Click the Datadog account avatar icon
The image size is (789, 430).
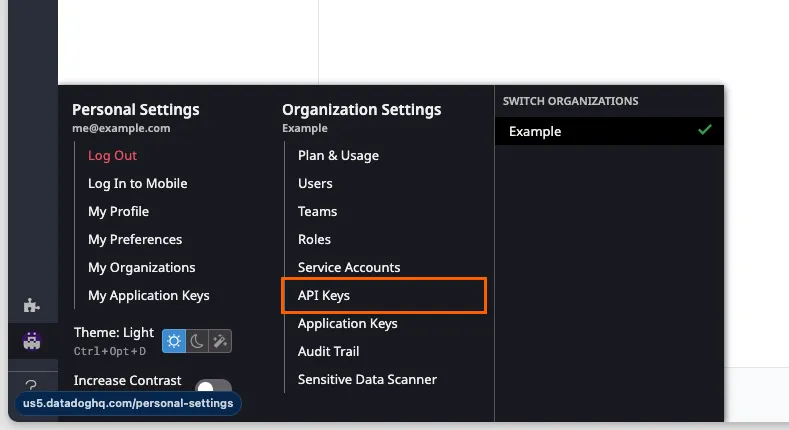pyautogui.click(x=32, y=341)
